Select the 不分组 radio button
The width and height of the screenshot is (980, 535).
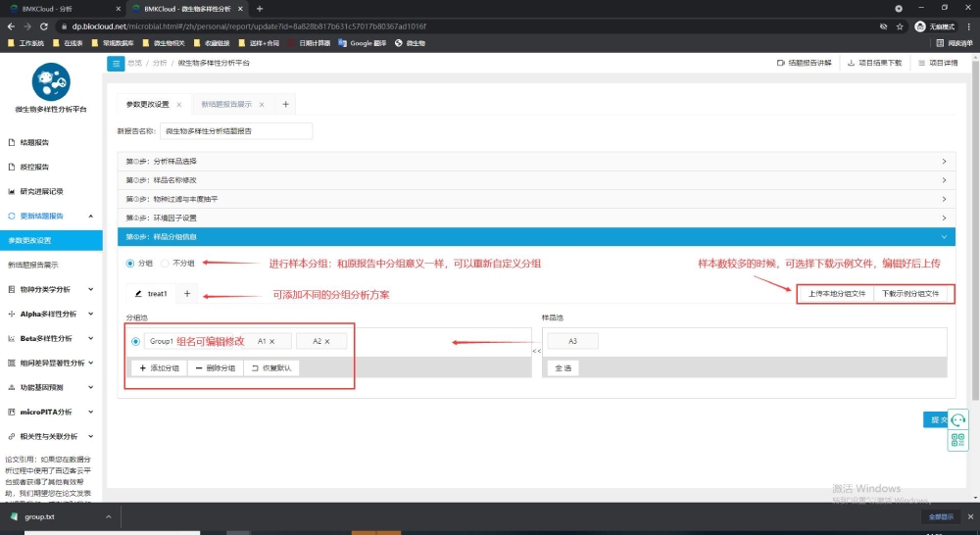[x=166, y=264]
